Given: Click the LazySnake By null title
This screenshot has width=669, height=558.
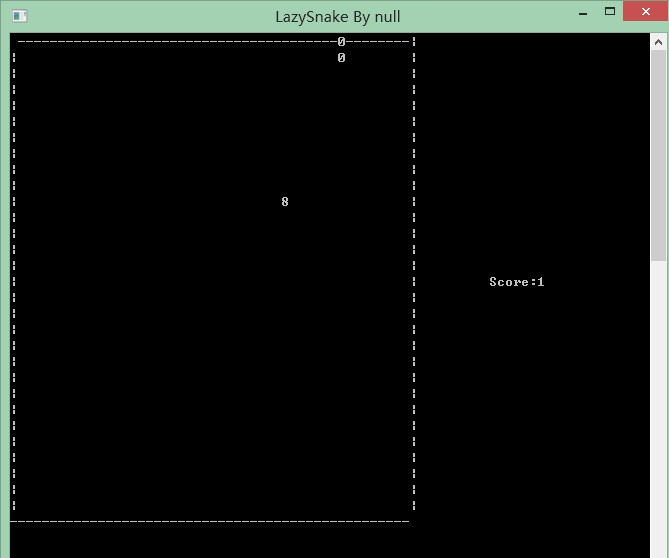Looking at the screenshot, I should point(337,17).
